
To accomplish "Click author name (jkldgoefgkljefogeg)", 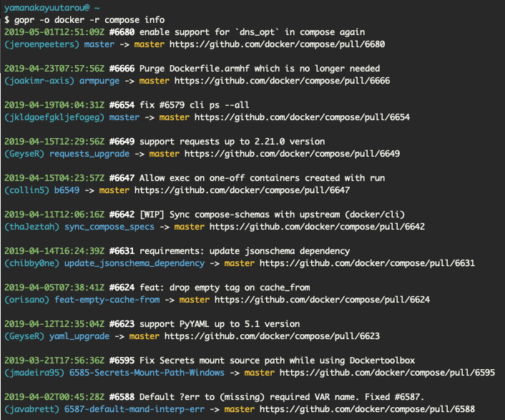I will pyautogui.click(x=54, y=117).
